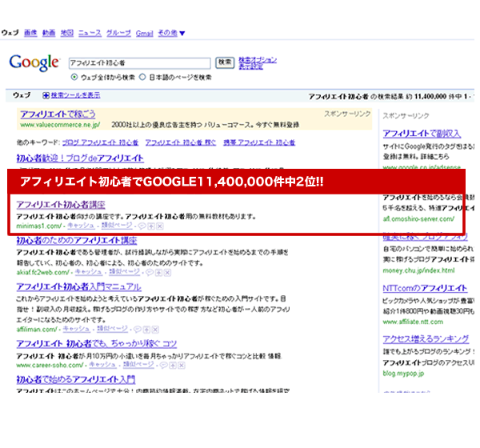Click the promote arrow icon on the akiaf.fc2web.com result
Screen dimensions: 480x448
(158, 273)
